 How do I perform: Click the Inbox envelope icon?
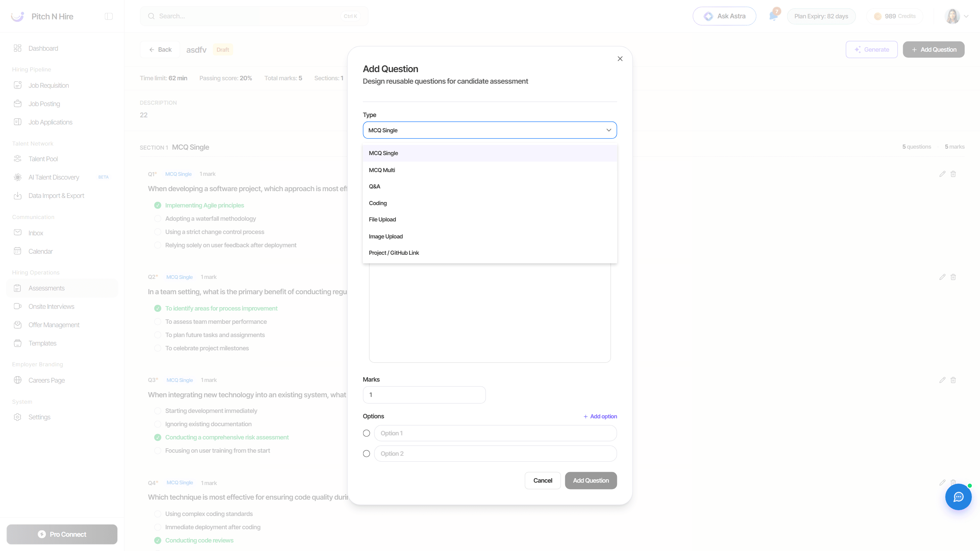pos(17,233)
